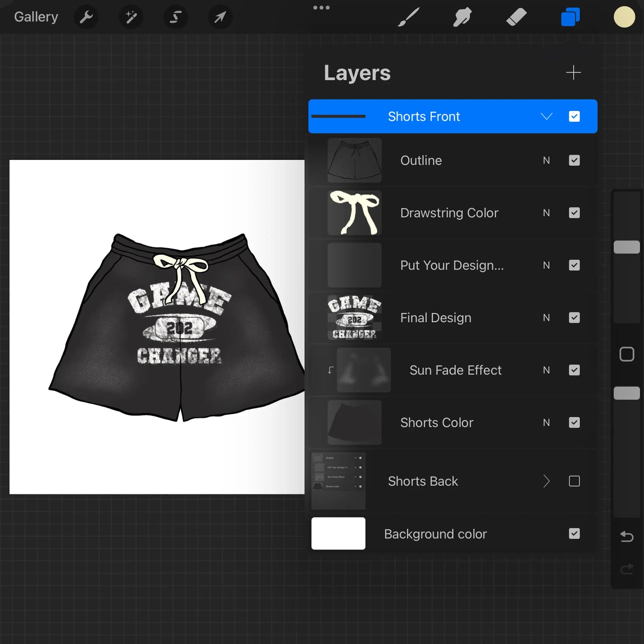This screenshot has height=644, width=644.
Task: Tap the undo arrow
Action: click(x=627, y=537)
